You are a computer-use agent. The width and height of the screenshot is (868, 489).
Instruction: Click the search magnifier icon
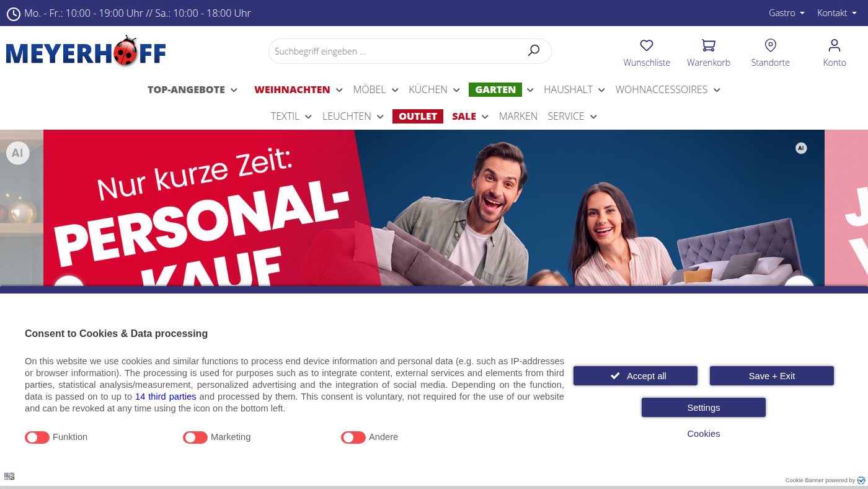(x=534, y=51)
